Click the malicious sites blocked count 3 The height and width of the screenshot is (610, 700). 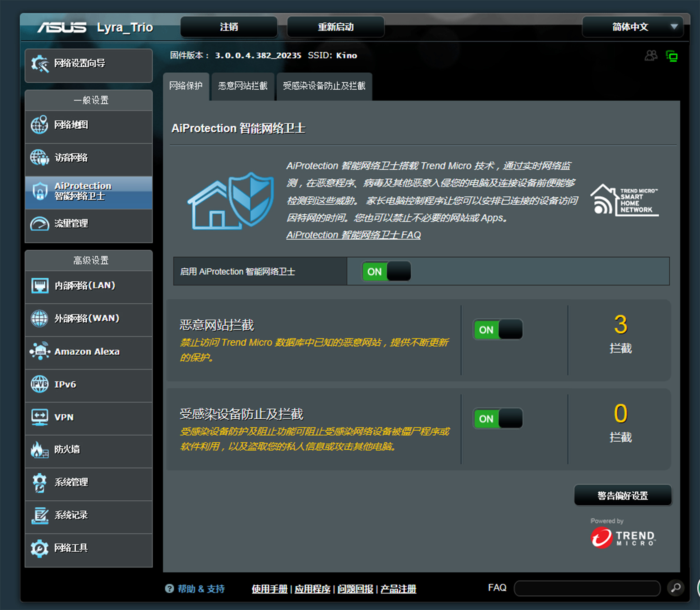click(x=621, y=325)
